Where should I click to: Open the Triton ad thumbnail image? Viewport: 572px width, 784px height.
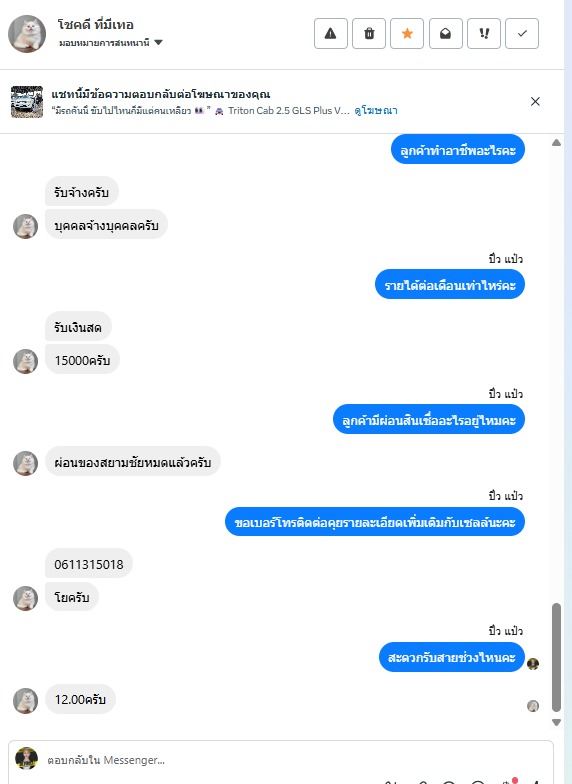pyautogui.click(x=27, y=102)
